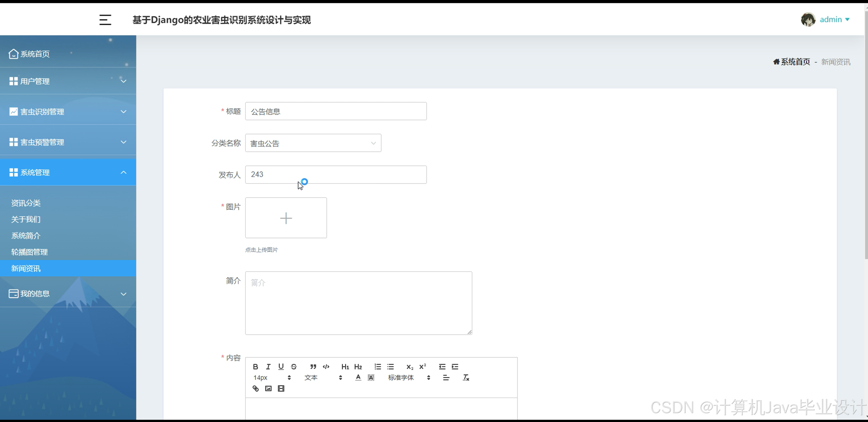Select the 新闻资讯 submenu item
Viewport: 868px width, 422px height.
click(x=68, y=268)
